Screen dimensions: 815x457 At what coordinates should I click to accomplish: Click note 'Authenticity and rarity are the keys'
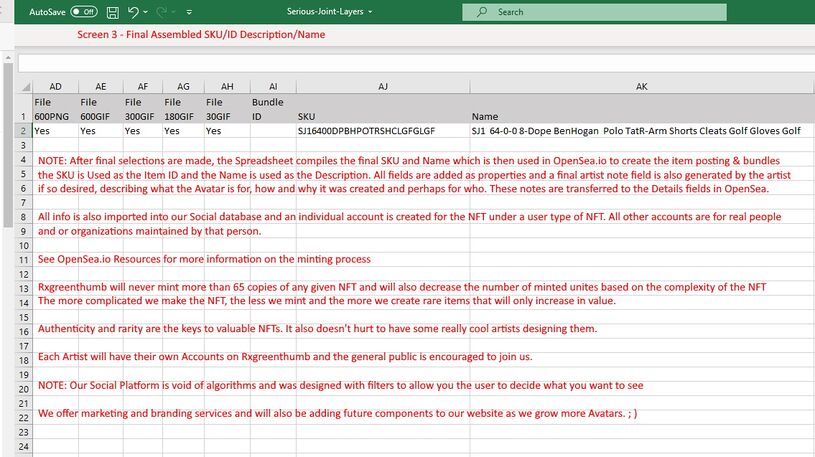[x=318, y=329]
